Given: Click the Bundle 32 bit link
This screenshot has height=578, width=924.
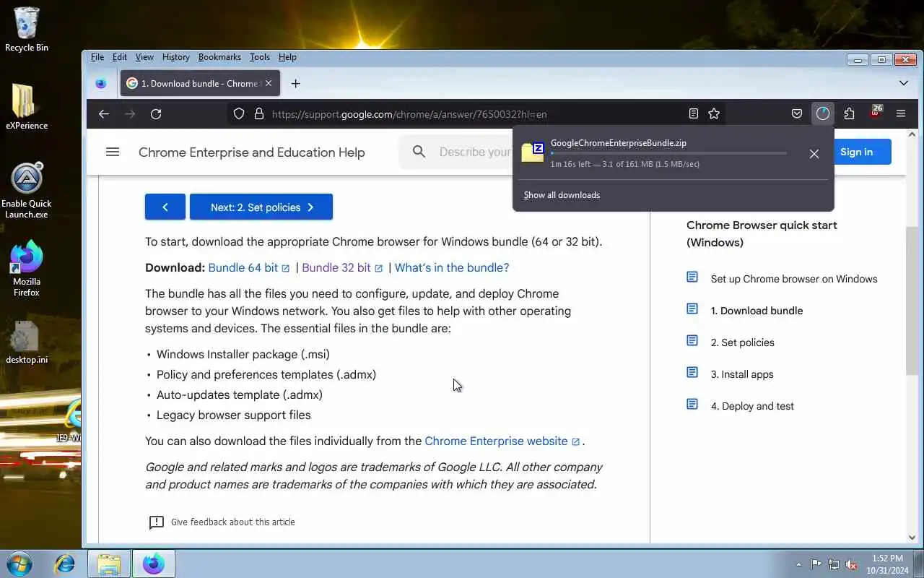Looking at the screenshot, I should [x=342, y=268].
